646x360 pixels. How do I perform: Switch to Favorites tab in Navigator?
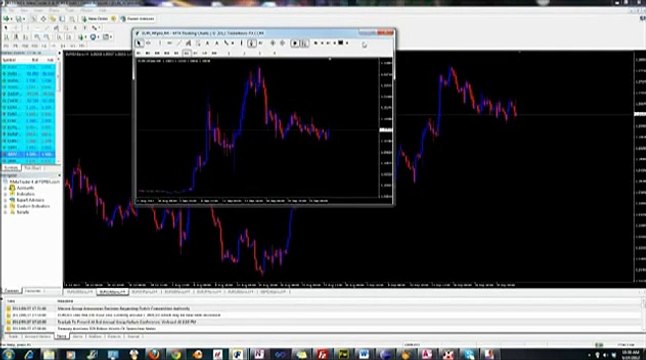pyautogui.click(x=33, y=291)
